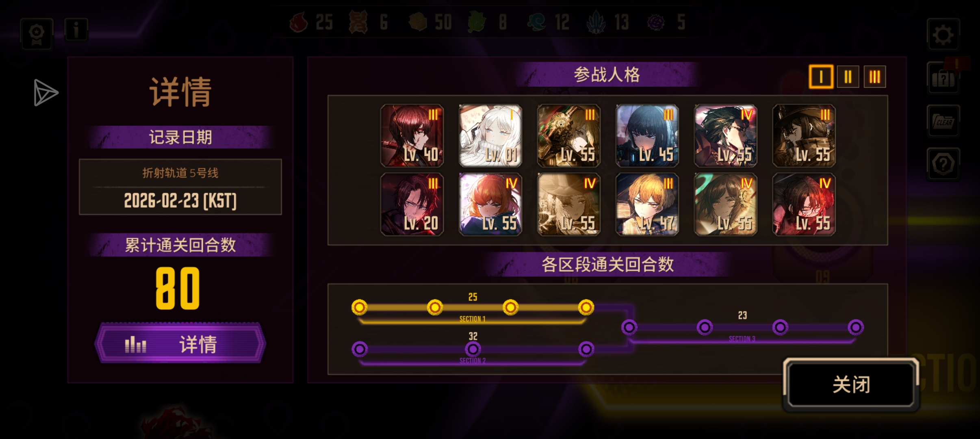Click the red flame resource icon
The width and height of the screenshot is (980, 439).
[299, 22]
